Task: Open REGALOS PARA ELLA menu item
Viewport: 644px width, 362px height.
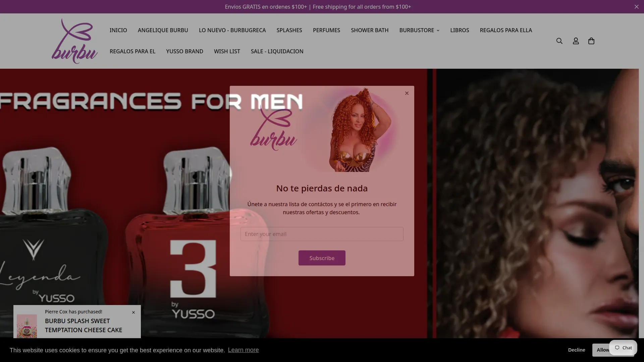Action: pos(506,30)
